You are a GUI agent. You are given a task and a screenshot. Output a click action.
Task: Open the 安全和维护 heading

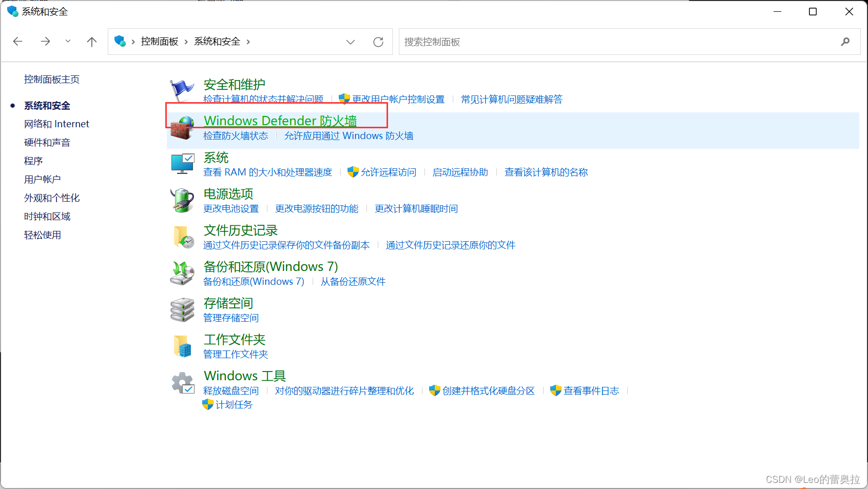(x=235, y=85)
